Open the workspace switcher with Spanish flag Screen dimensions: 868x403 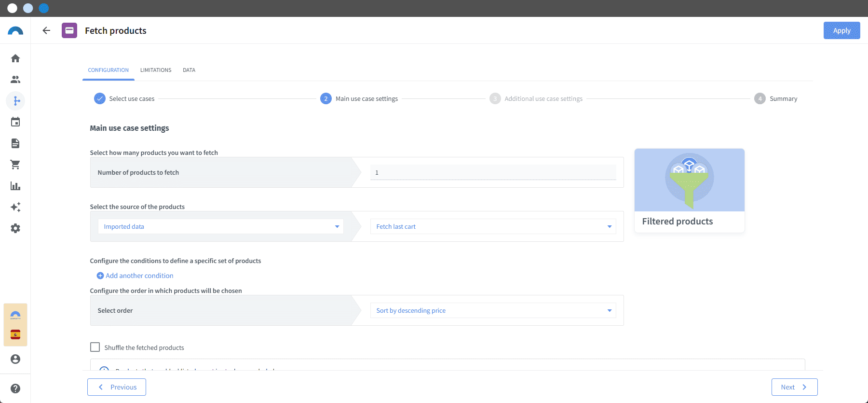[x=15, y=325]
